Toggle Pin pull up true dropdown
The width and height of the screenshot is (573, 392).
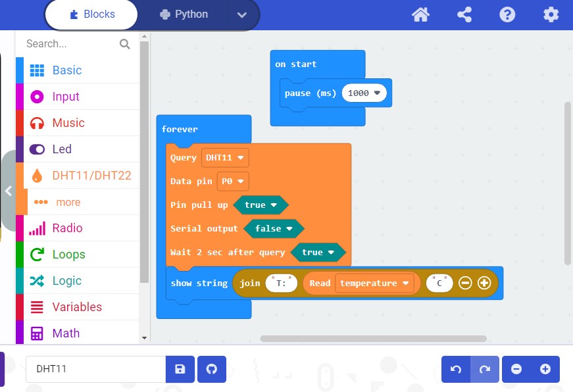261,205
